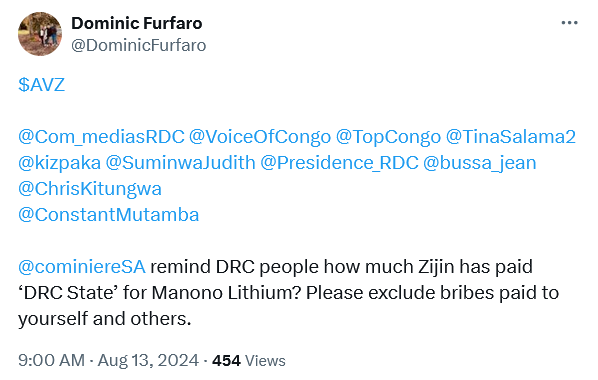Click the 9:00 AM timestamp
598x380 pixels.
pos(51,360)
